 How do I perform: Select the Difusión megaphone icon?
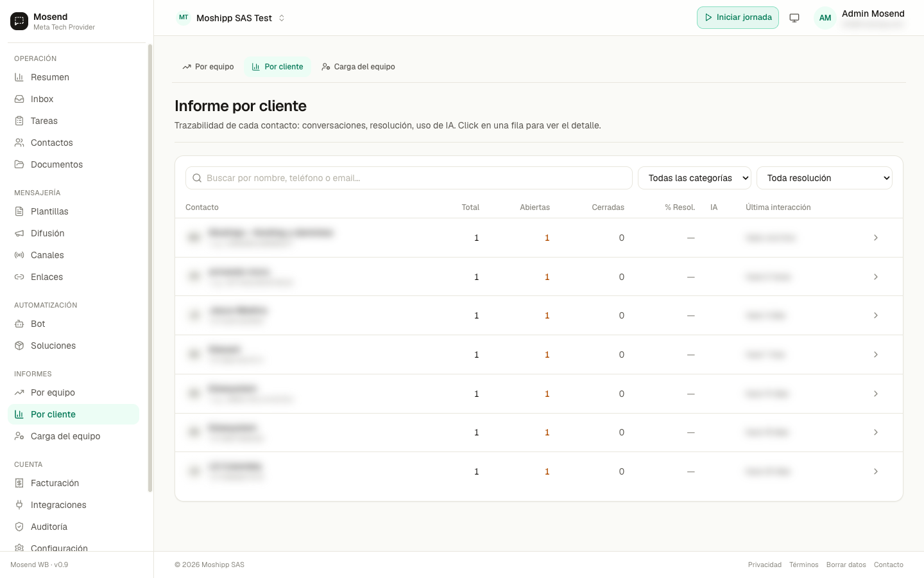pyautogui.click(x=19, y=233)
